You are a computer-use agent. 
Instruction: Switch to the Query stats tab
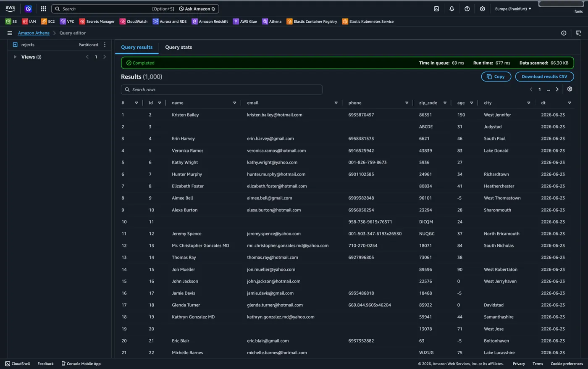[178, 47]
